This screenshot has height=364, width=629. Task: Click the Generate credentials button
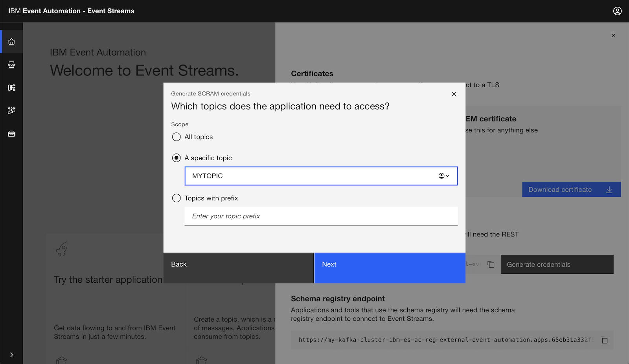557,265
